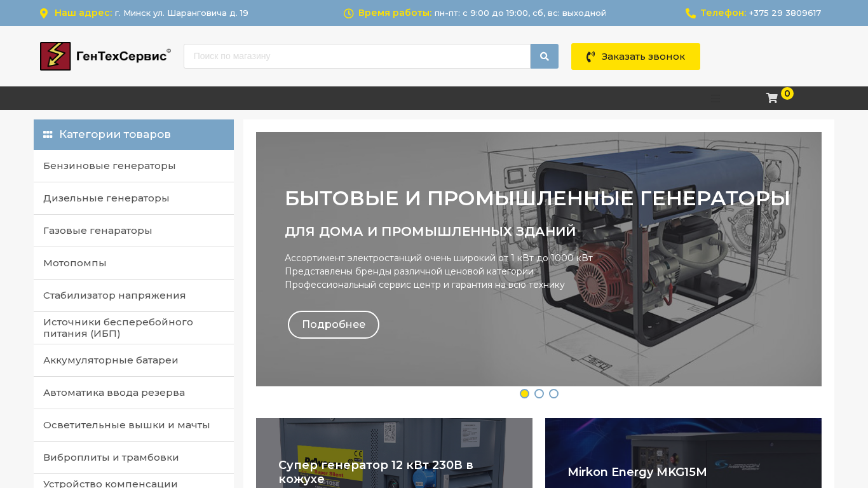The height and width of the screenshot is (488, 868).
Task: Call phone number +375 29 3809617
Action: point(785,13)
